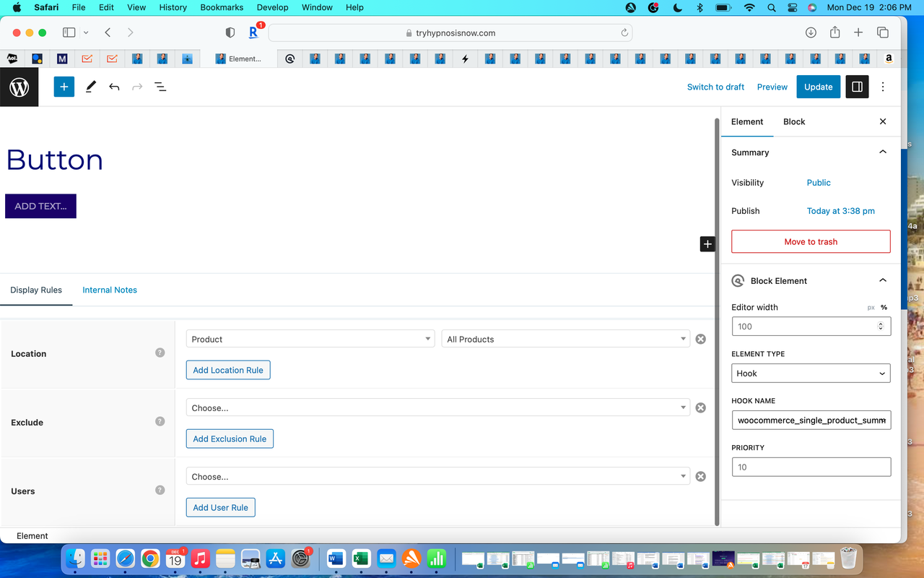Open the block inserter
The height and width of the screenshot is (578, 924).
coord(64,87)
